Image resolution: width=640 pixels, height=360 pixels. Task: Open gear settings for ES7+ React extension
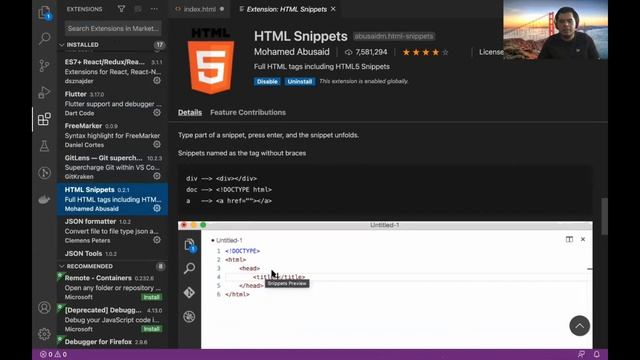(x=157, y=80)
